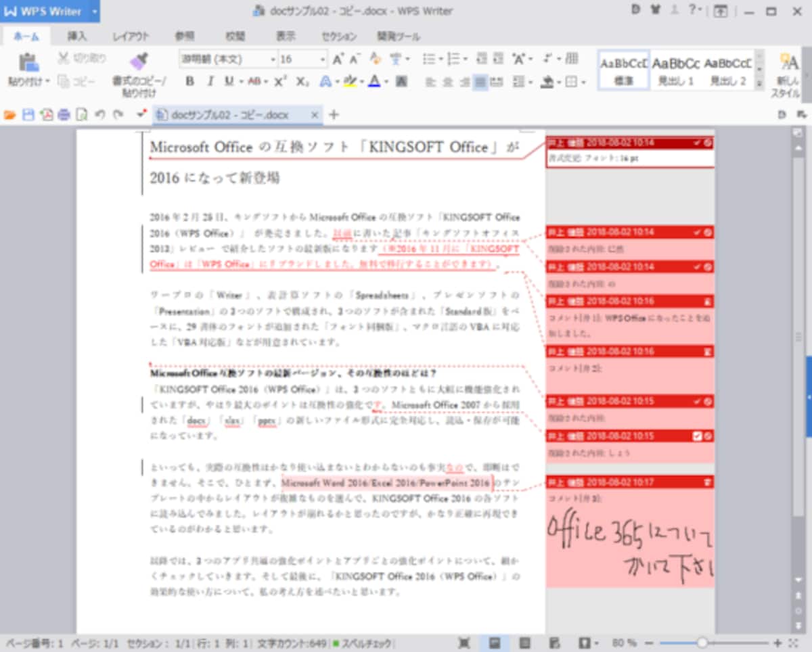This screenshot has width=812, height=652.
Task: Toggle italic formatting
Action: [x=210, y=81]
